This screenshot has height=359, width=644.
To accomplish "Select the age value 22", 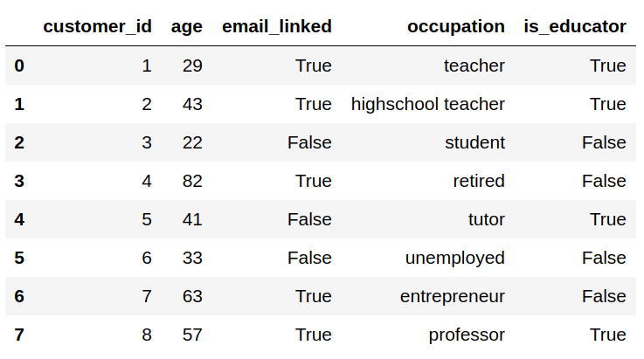I will click(192, 143).
